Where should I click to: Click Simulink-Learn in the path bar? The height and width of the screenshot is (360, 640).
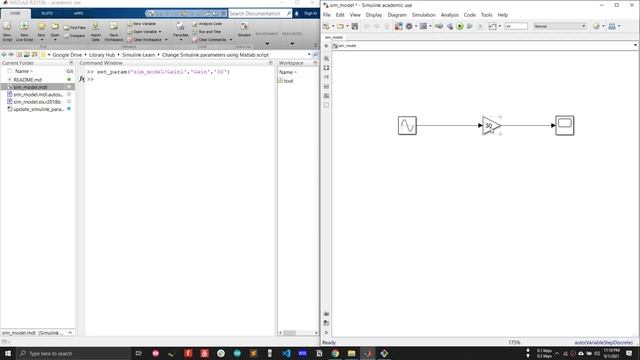pos(138,55)
